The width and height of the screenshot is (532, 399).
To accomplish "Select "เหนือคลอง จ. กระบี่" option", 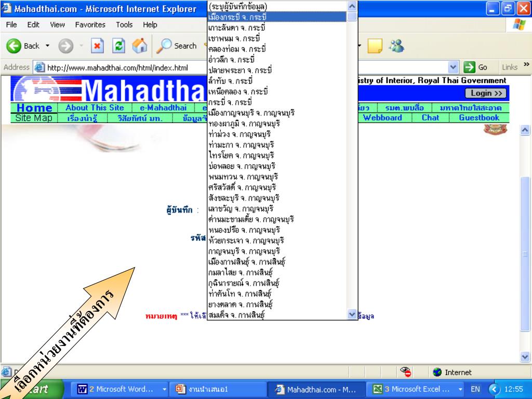I will (x=277, y=91).
